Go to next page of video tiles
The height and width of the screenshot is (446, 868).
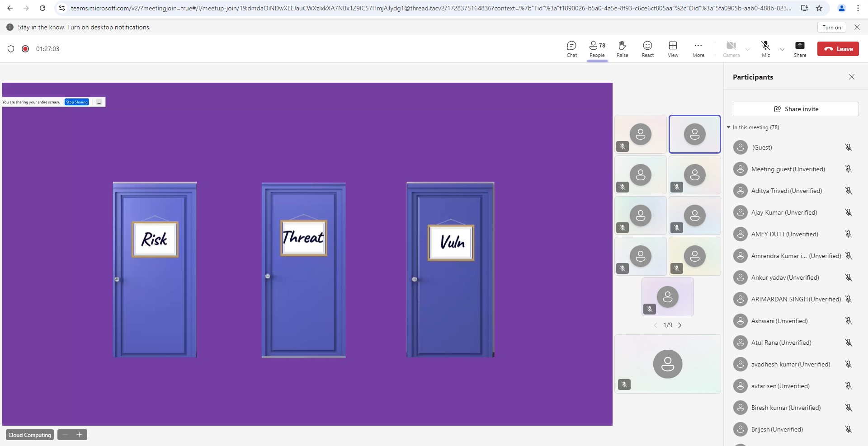(680, 325)
